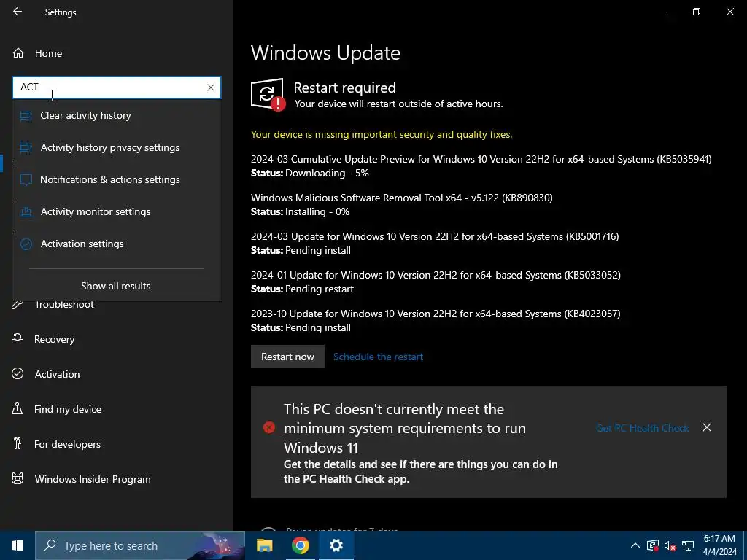The height and width of the screenshot is (560, 747).
Task: Click the Activity monitor settings icon
Action: tap(26, 212)
